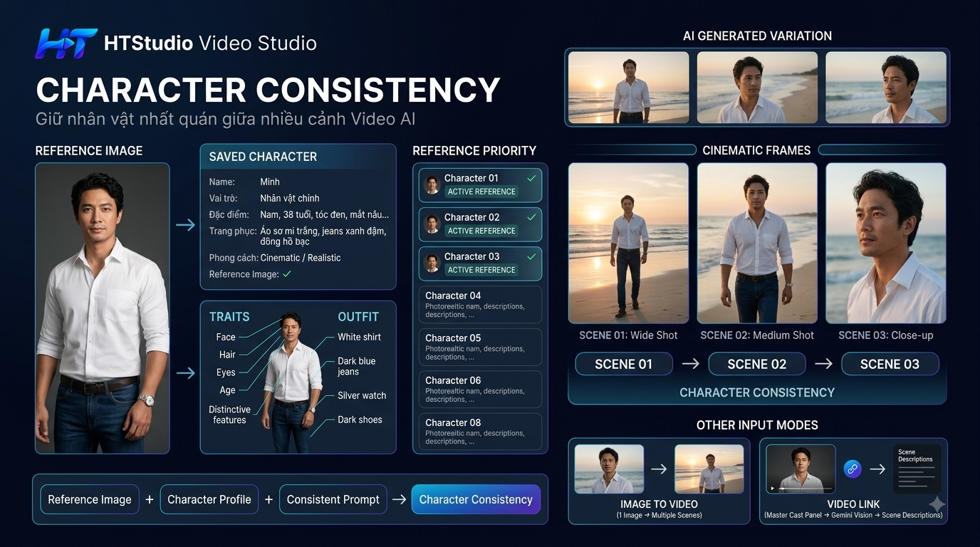Click Character 01 avatar icon
Image resolution: width=980 pixels, height=547 pixels.
[432, 185]
